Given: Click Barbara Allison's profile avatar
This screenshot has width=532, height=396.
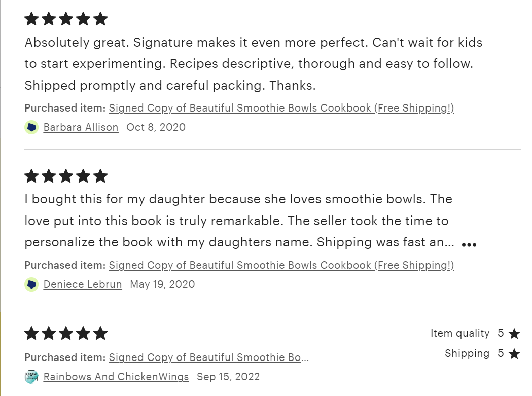Looking at the screenshot, I should (31, 127).
